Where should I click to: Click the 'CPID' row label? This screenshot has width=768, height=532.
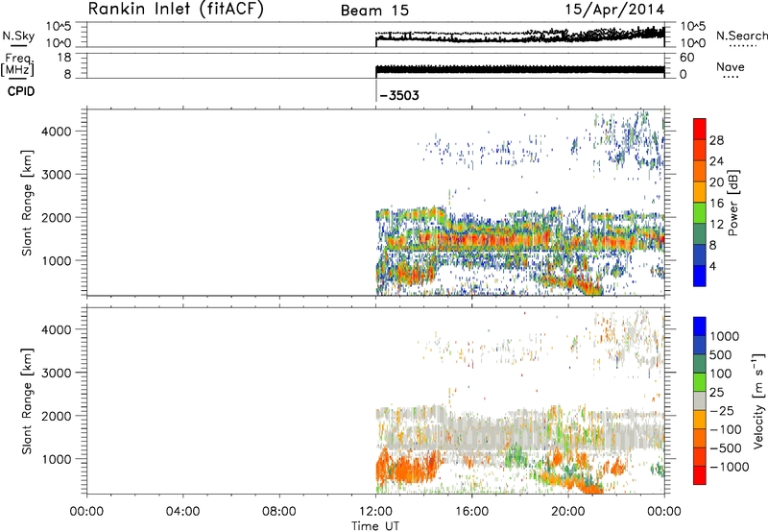point(21,91)
